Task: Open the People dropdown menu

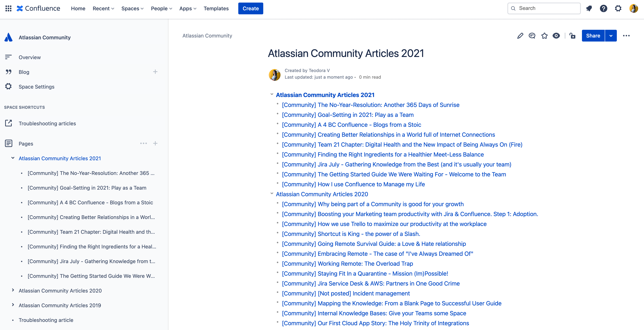Action: [161, 8]
